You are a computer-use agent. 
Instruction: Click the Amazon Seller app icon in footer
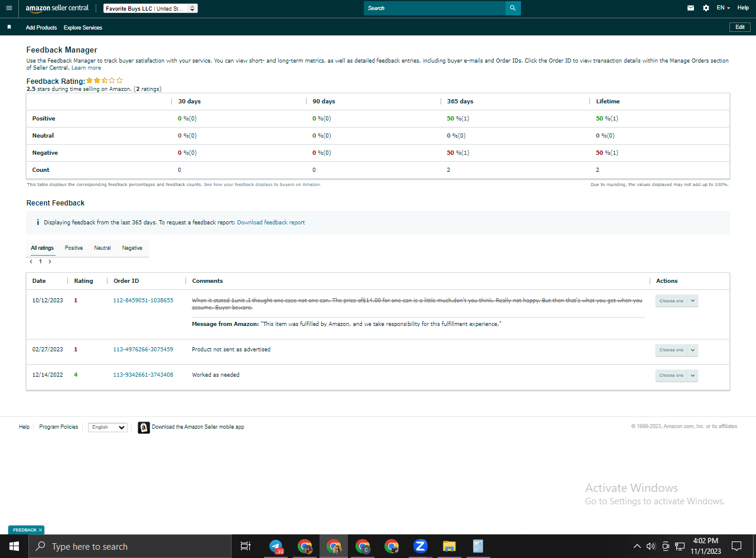coord(144,428)
